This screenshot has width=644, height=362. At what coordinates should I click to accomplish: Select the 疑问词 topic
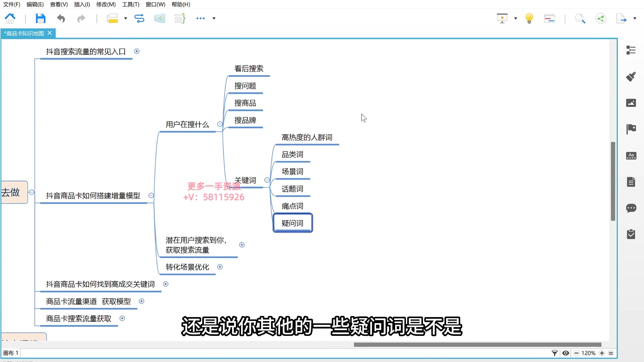pyautogui.click(x=292, y=223)
